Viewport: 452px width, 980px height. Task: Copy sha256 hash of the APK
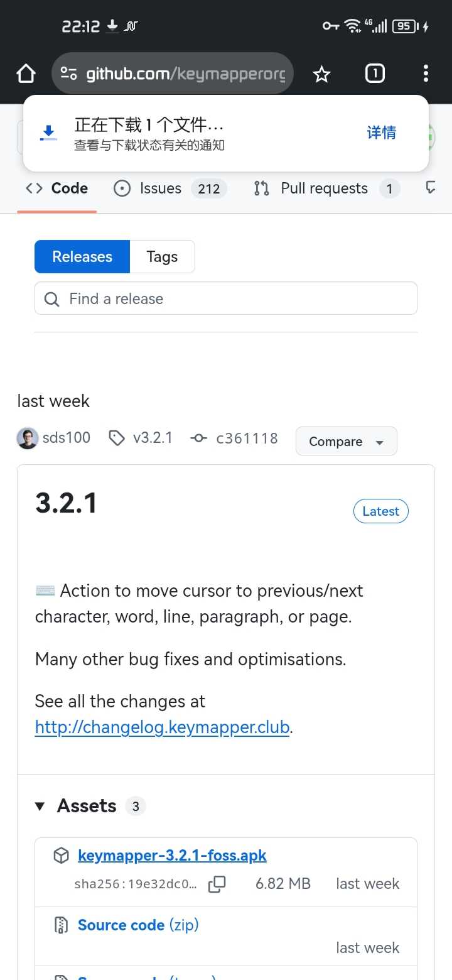(x=217, y=884)
